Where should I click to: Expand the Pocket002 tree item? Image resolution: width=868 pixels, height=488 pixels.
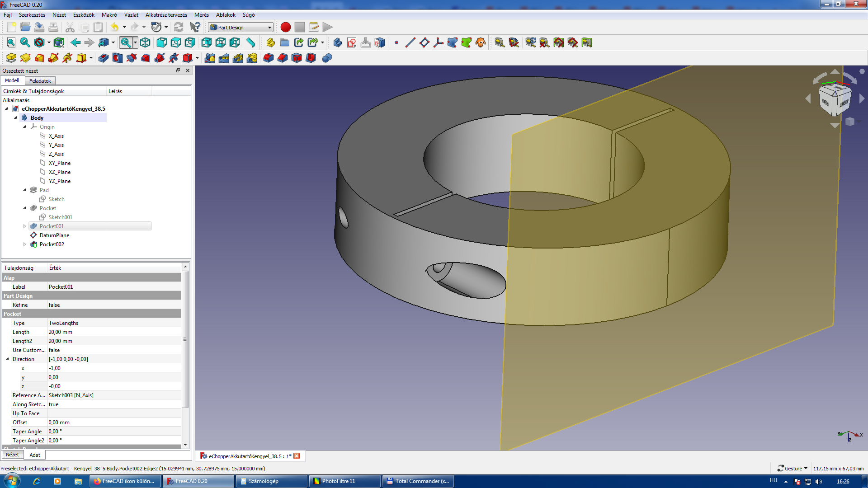pos(24,244)
